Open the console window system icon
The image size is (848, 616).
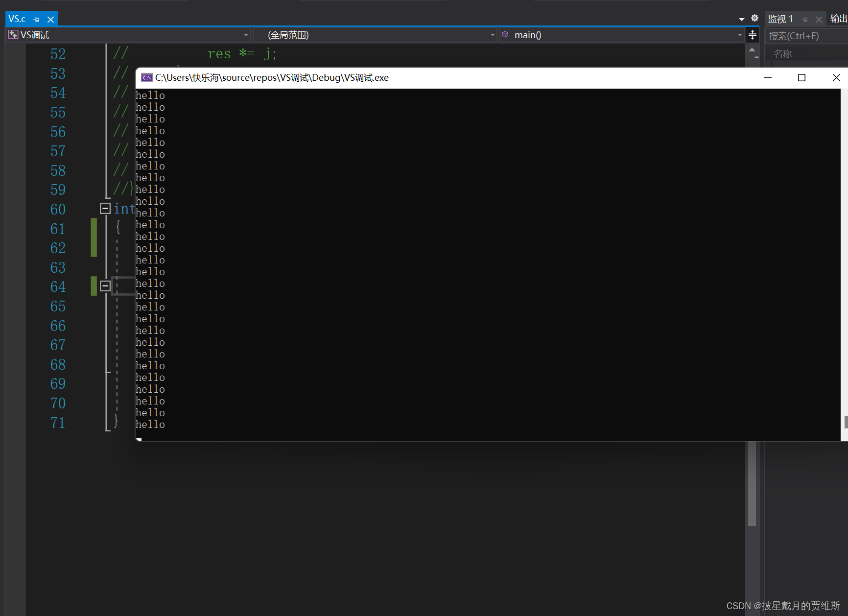(146, 78)
